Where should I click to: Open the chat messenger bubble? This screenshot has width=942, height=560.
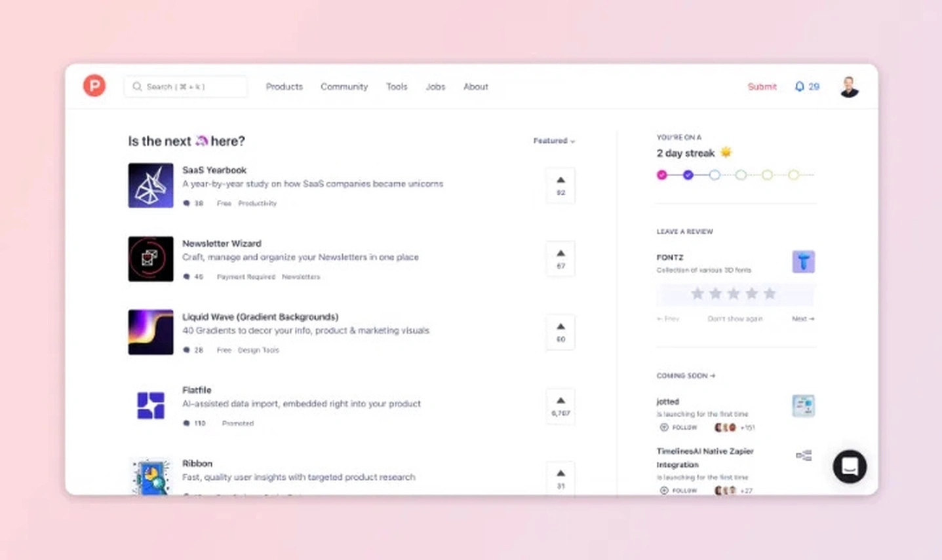(x=850, y=466)
